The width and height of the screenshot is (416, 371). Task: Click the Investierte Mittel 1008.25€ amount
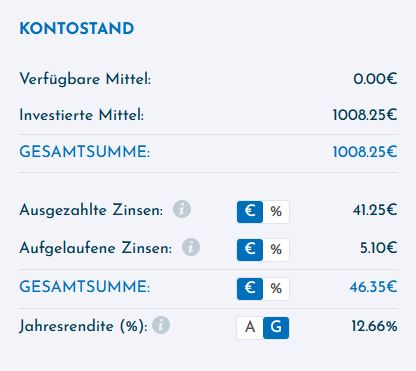(365, 115)
